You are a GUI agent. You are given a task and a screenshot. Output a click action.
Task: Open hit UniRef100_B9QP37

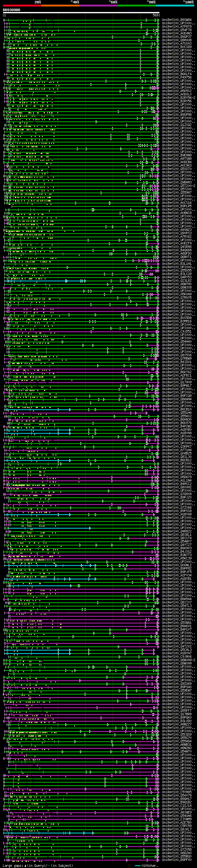pyautogui.click(x=176, y=37)
